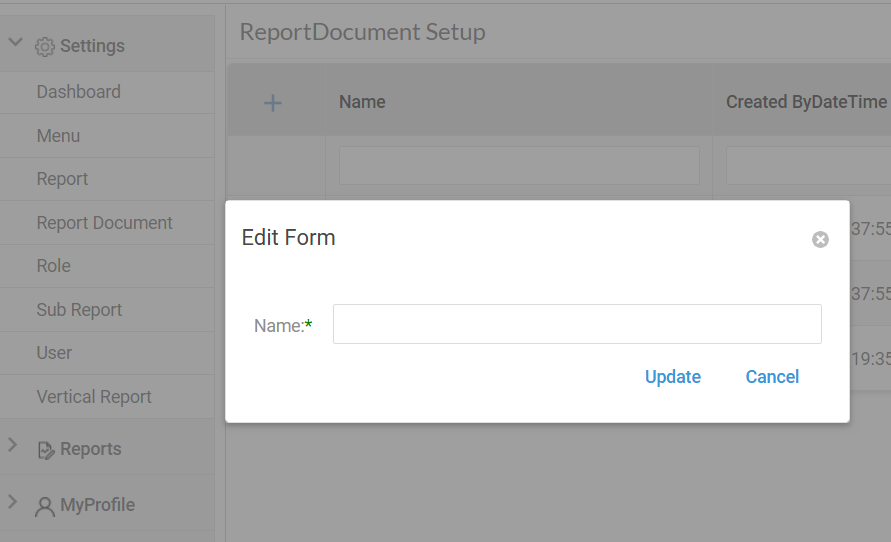Open the Report sidebar item

tap(62, 179)
